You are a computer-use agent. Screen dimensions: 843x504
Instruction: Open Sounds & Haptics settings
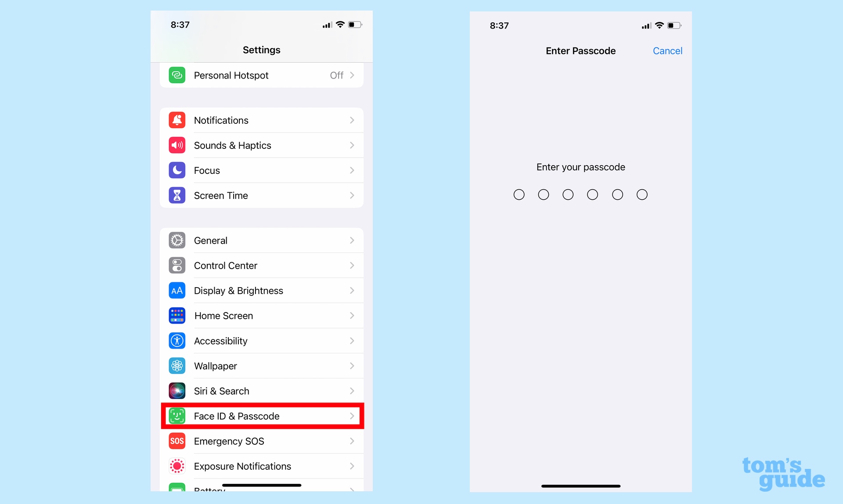261,145
